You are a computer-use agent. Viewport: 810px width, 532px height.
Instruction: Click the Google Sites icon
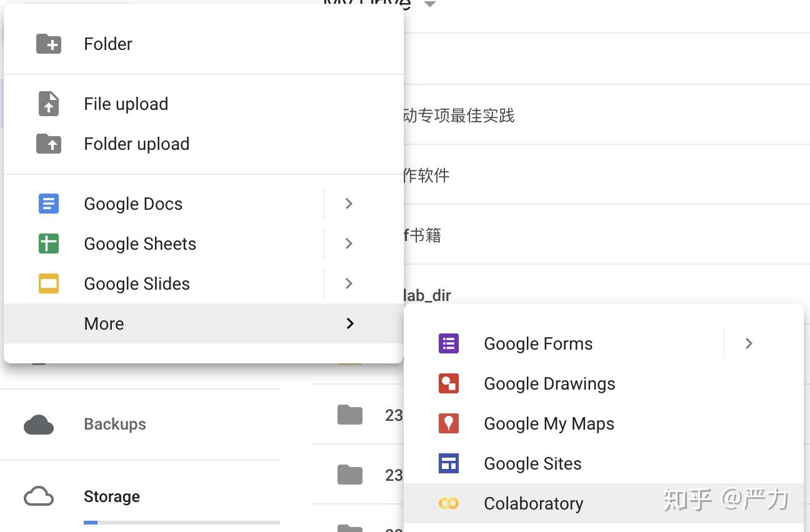pos(449,463)
